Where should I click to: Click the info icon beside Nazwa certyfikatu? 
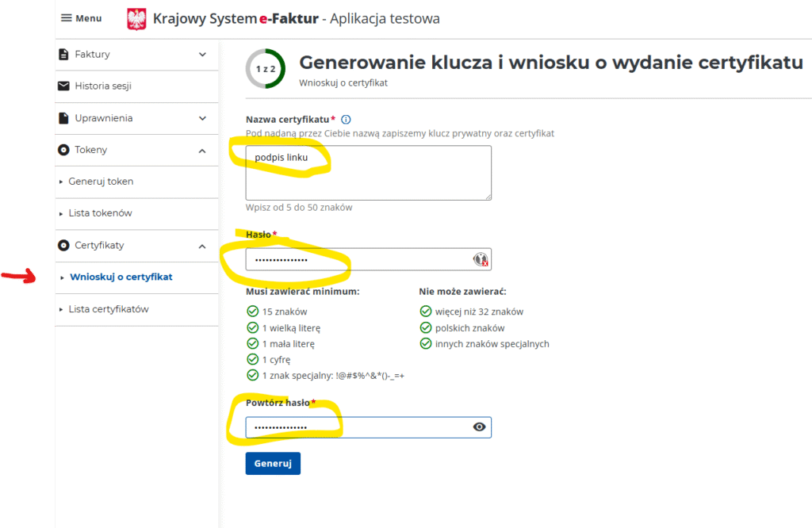click(x=346, y=120)
